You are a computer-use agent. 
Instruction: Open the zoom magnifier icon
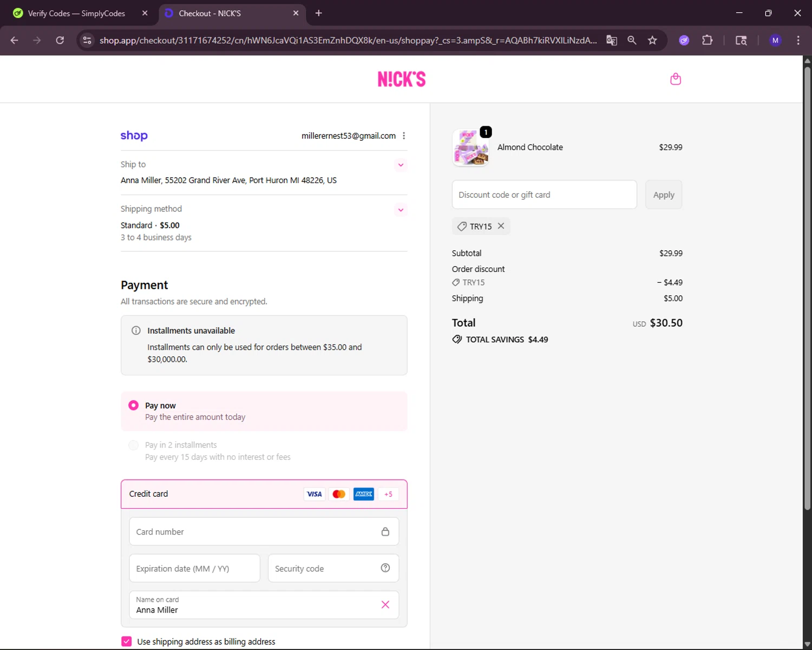(632, 40)
